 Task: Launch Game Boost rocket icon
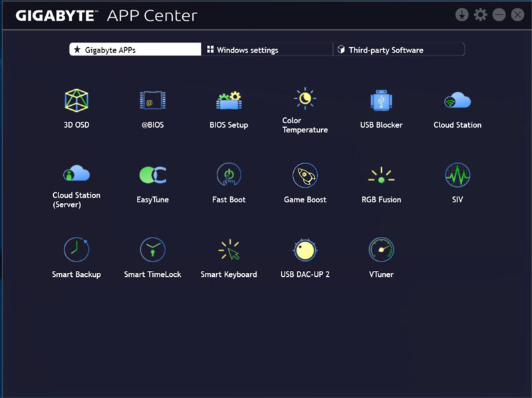[x=305, y=175]
